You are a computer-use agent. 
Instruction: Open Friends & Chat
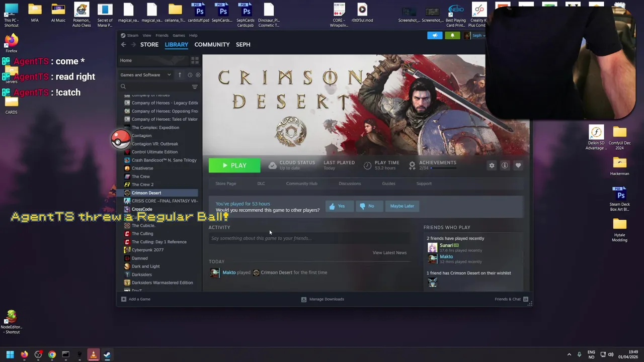(x=511, y=299)
